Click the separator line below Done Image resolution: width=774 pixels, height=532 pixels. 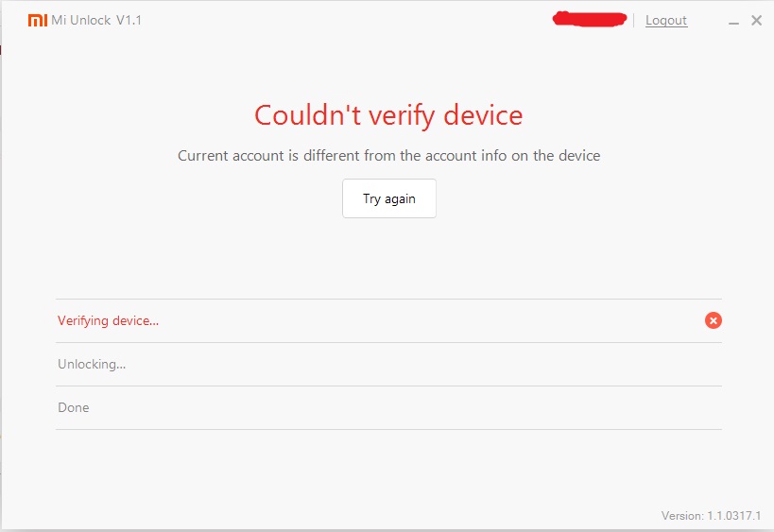[388, 429]
